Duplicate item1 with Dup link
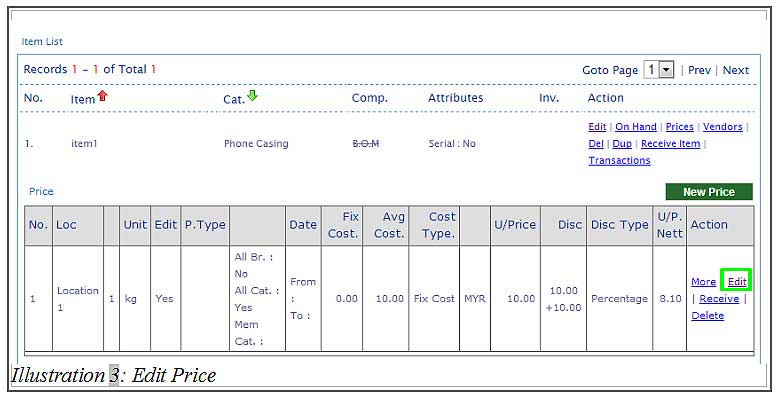Screen dimensions: 777x398 (x=622, y=144)
